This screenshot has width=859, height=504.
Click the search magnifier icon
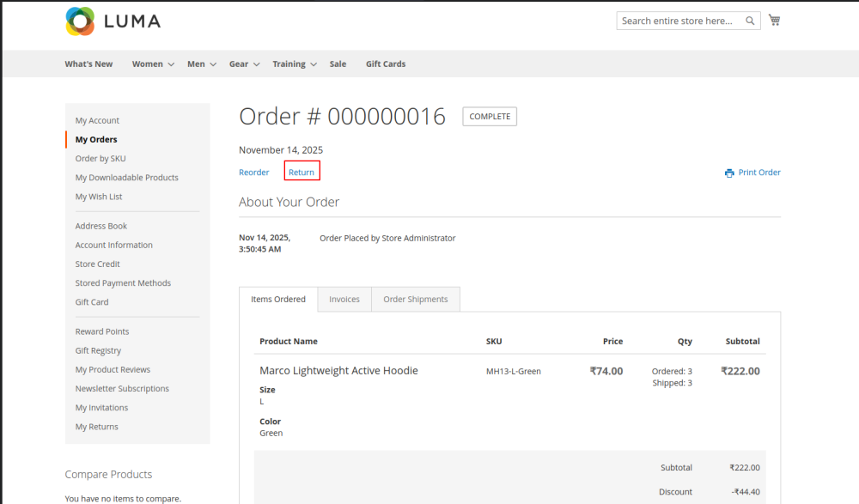(750, 21)
